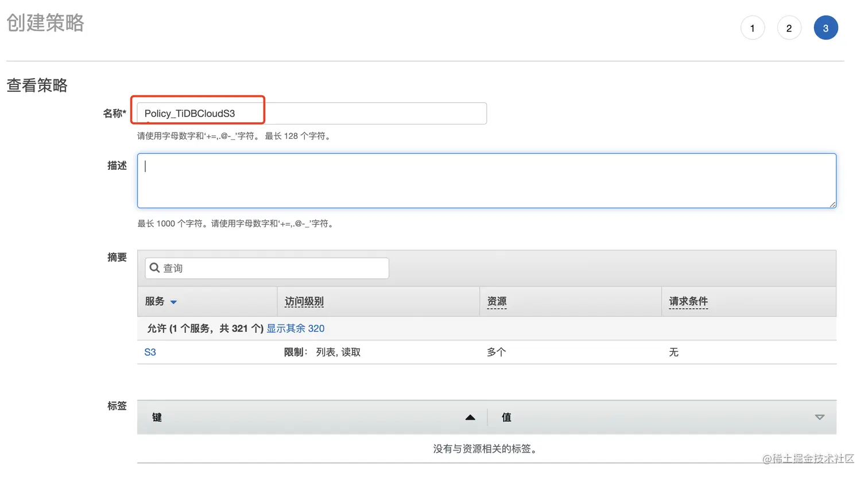This screenshot has width=868, height=478.
Task: Go to wizard step 1
Action: coord(752,28)
